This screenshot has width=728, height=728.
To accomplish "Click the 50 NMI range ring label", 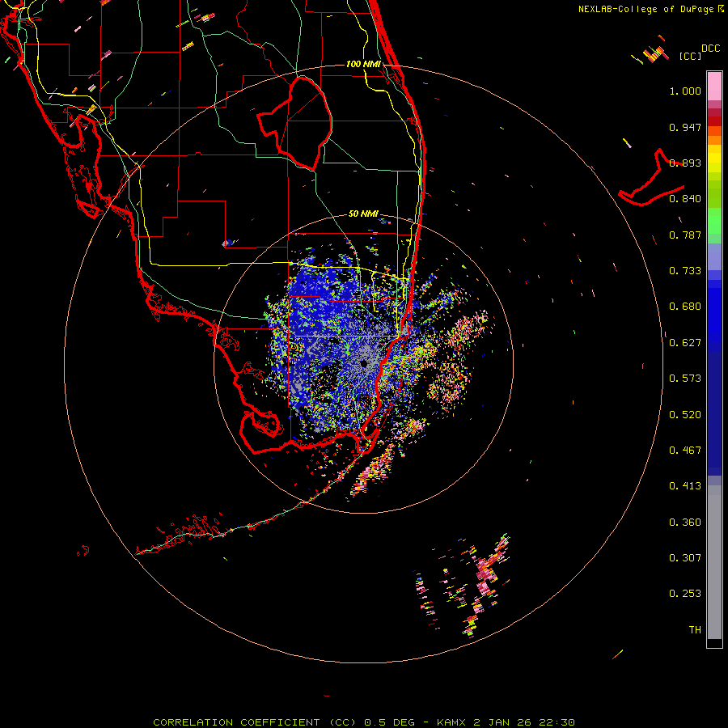I will click(x=363, y=214).
